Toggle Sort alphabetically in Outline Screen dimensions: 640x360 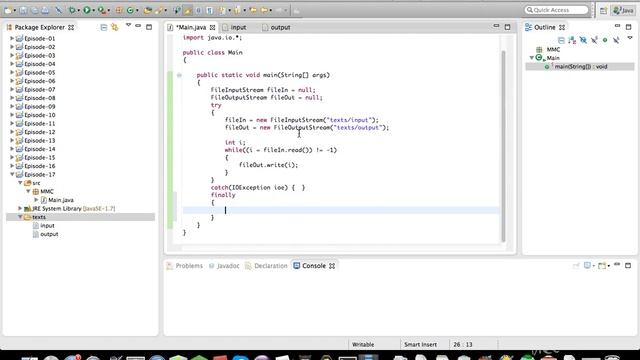[572, 40]
